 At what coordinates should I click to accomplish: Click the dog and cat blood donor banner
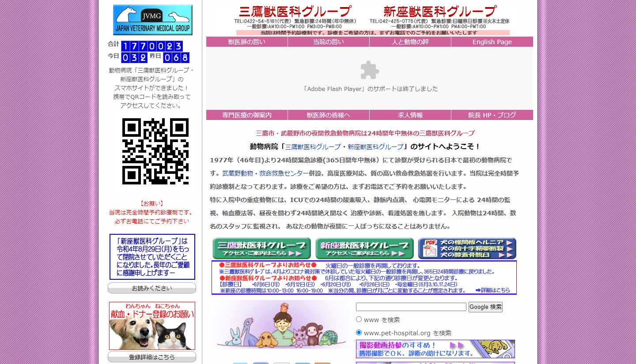pyautogui.click(x=152, y=326)
